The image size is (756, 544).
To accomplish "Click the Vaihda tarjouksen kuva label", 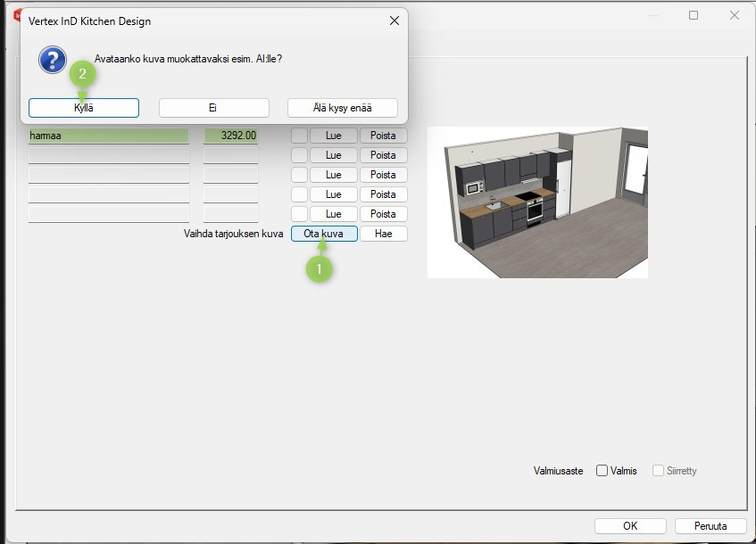I will [233, 234].
